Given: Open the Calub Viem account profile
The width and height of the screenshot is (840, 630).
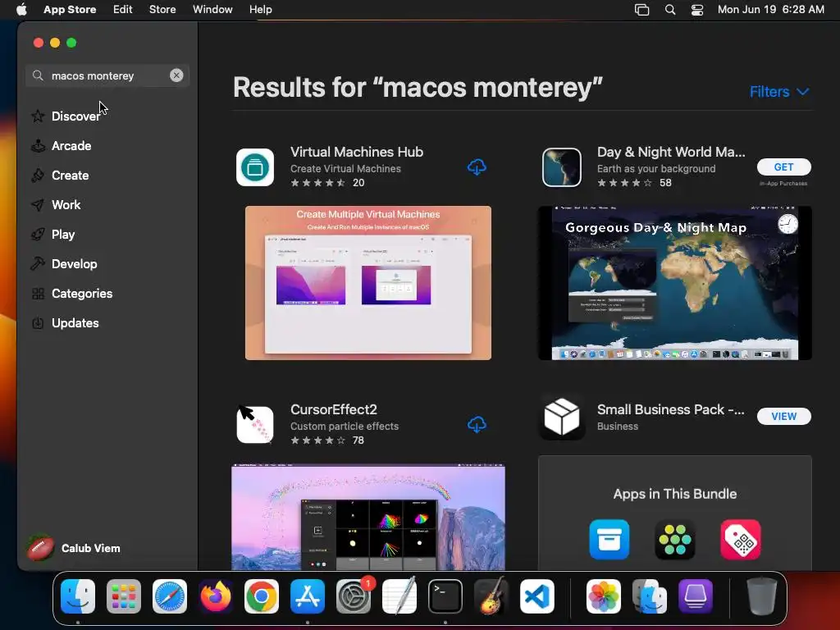Looking at the screenshot, I should click(x=74, y=548).
